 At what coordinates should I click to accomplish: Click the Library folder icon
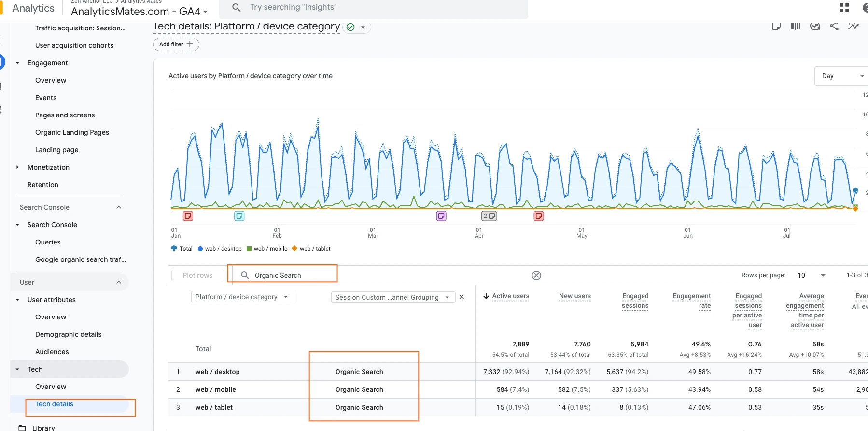(22, 428)
